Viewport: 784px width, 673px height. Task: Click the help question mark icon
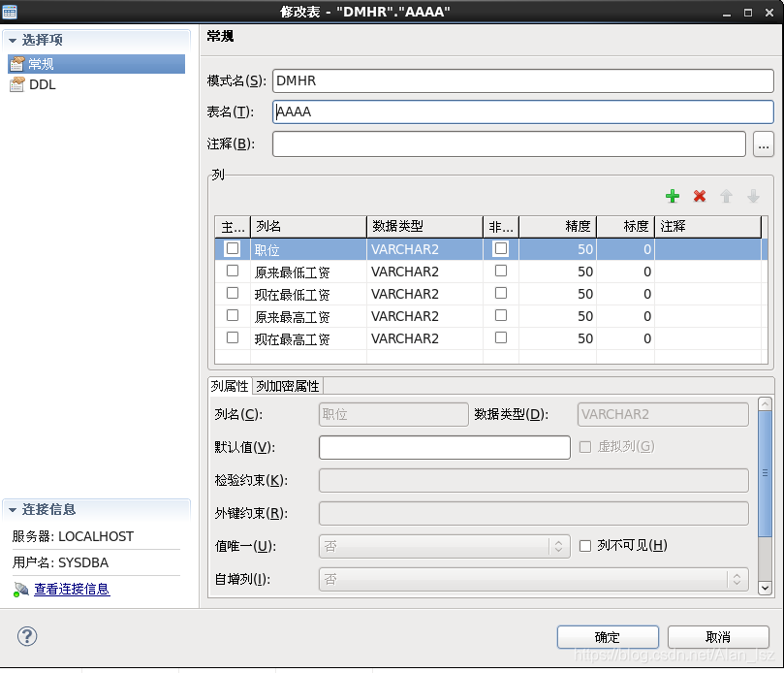[27, 636]
